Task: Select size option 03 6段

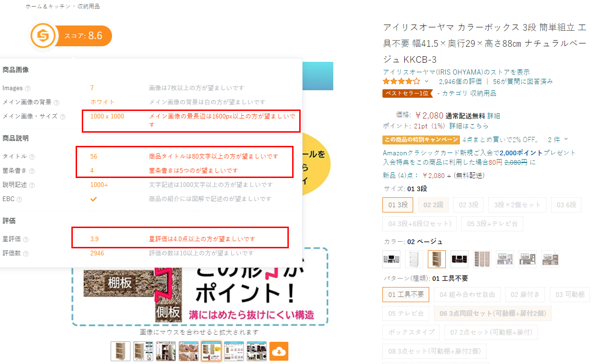Action: [x=566, y=205]
